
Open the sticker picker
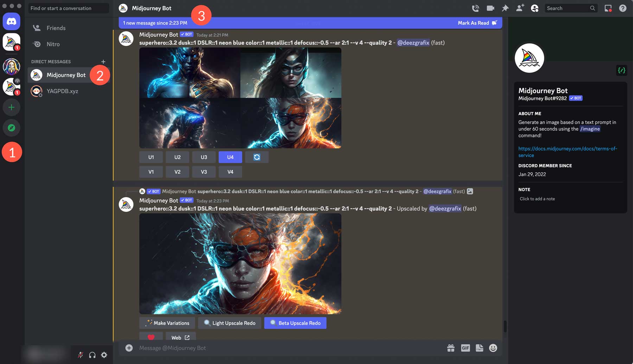point(479,348)
